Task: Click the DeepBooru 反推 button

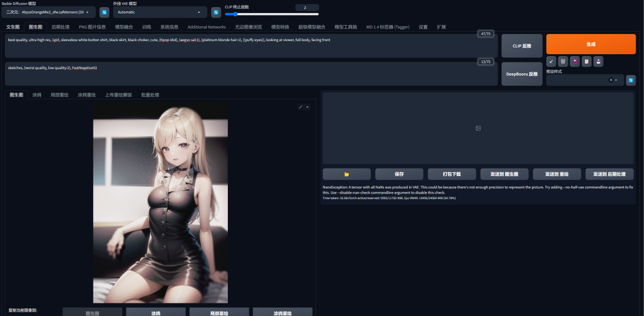Action: (522, 74)
